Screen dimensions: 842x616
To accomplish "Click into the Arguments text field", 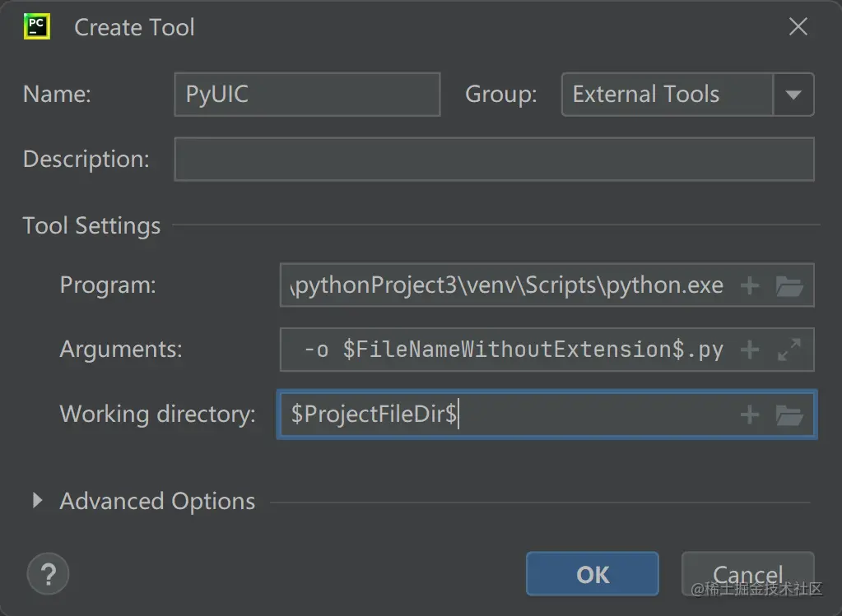I will (508, 350).
